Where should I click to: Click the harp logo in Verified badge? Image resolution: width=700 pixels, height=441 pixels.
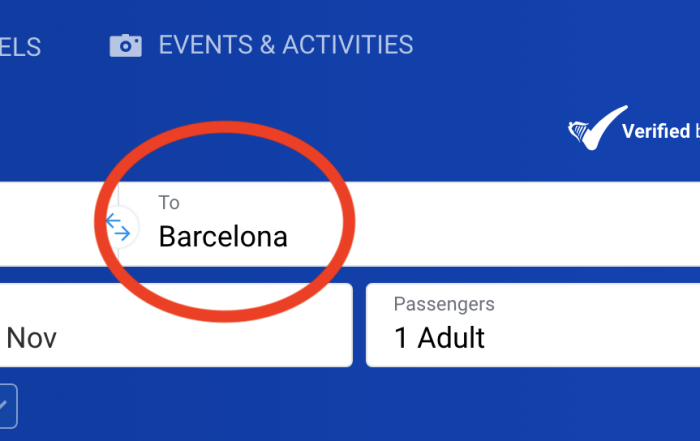pos(578,132)
